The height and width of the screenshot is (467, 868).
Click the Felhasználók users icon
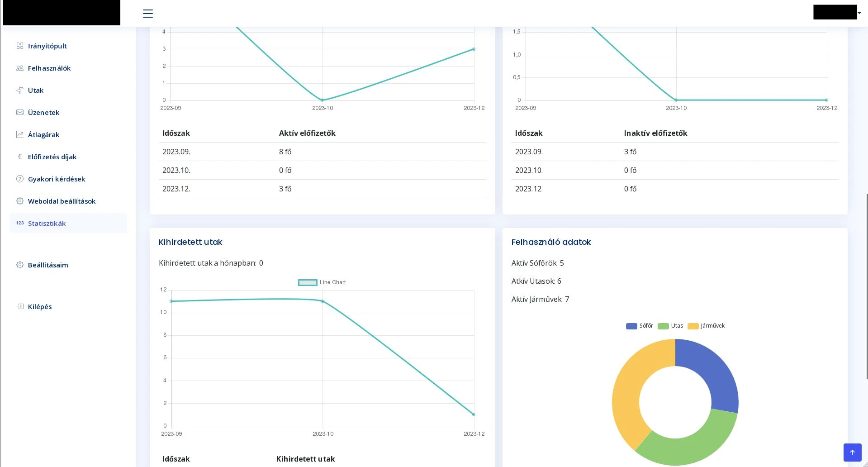pyautogui.click(x=20, y=68)
